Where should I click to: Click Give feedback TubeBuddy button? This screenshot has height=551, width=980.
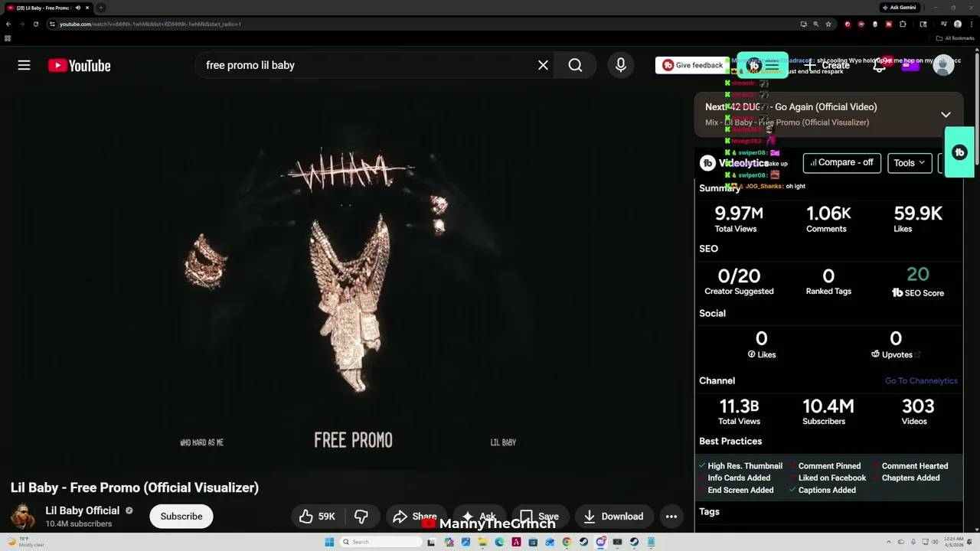pos(693,65)
